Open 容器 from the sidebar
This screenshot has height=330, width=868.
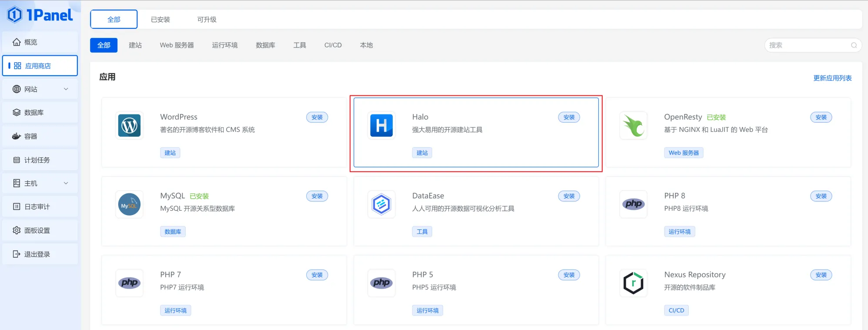coord(30,136)
